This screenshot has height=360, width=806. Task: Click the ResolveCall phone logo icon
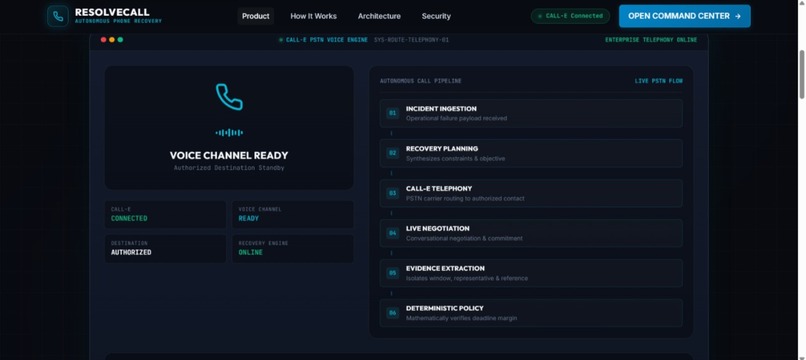pos(58,16)
